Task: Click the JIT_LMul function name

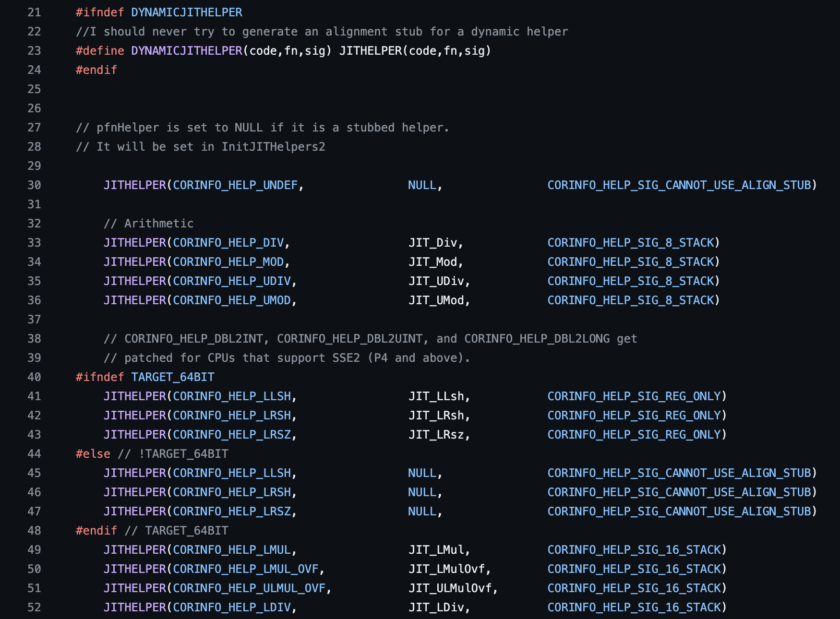Action: click(436, 550)
